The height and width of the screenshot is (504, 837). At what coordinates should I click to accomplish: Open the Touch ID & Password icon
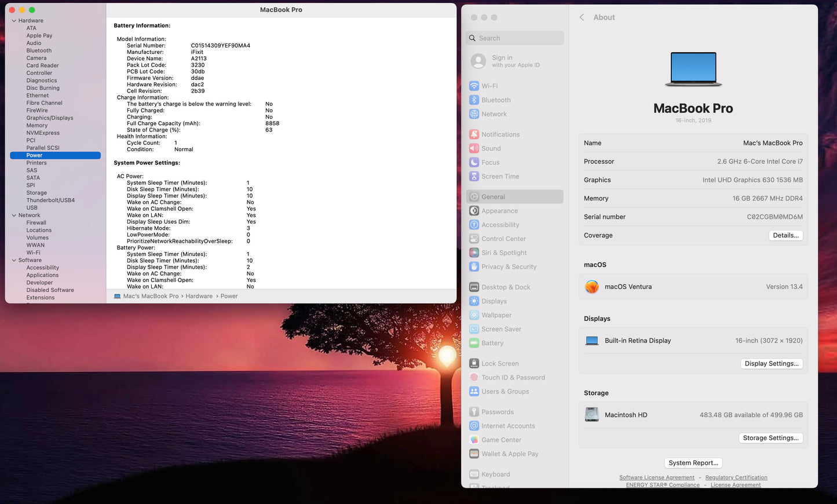click(474, 378)
